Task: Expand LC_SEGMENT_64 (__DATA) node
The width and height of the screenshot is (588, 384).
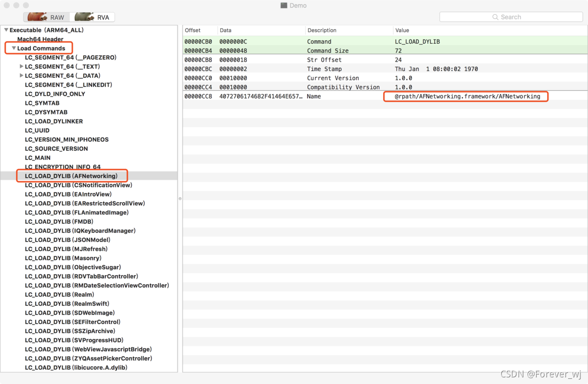Action: point(21,75)
